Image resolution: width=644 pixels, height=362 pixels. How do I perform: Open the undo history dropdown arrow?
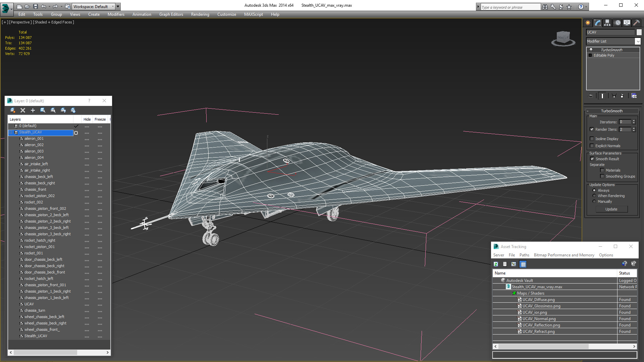(x=49, y=6)
